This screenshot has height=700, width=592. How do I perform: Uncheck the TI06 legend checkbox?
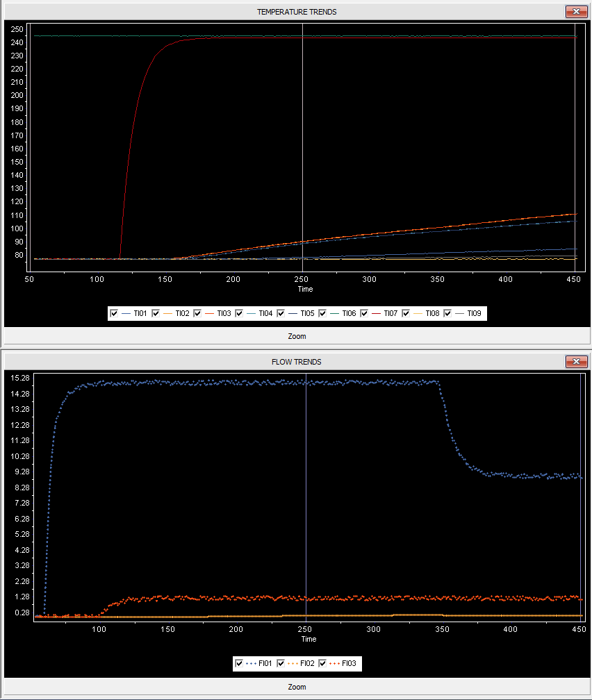[x=322, y=314]
